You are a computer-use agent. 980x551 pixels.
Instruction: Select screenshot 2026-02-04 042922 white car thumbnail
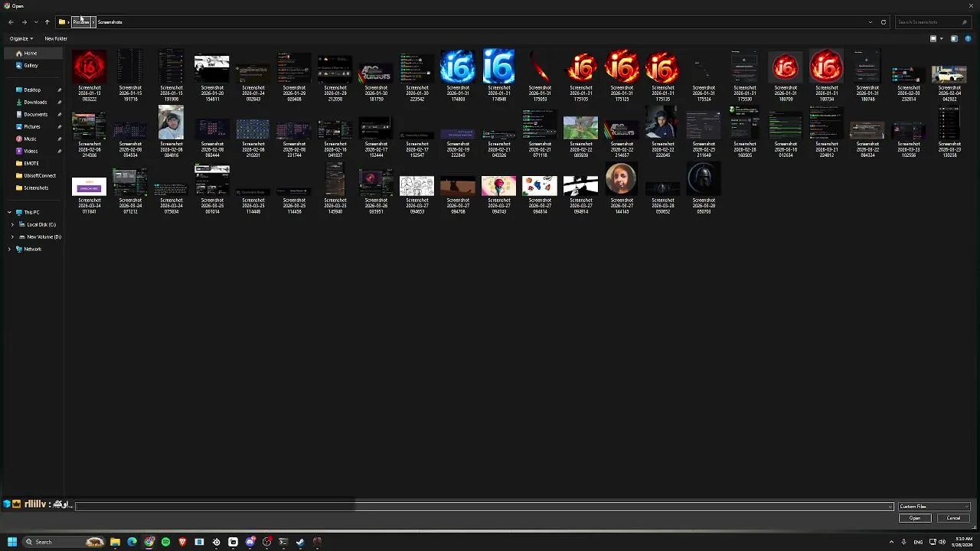[x=949, y=74]
